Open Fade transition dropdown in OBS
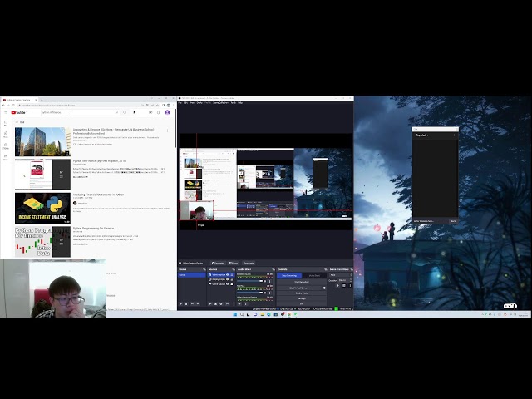 [340, 275]
